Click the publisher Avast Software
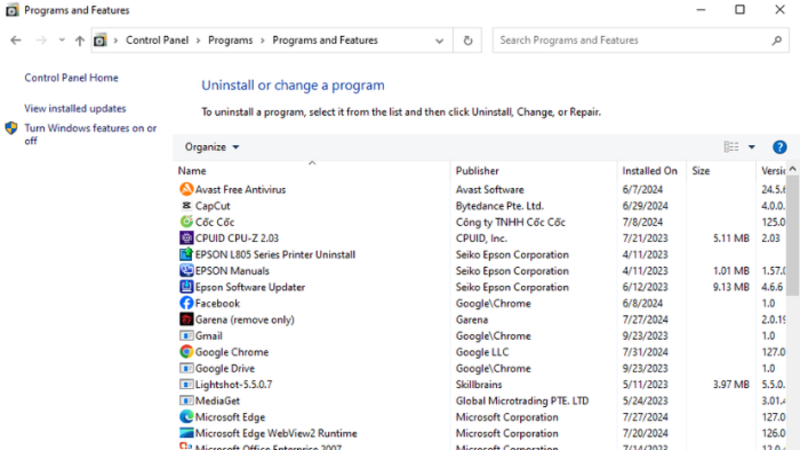800x450 pixels. click(x=490, y=189)
